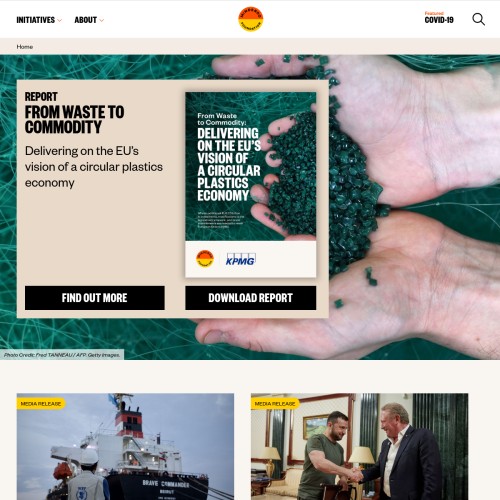
Task: Open the About menu item
Action: 86,20
